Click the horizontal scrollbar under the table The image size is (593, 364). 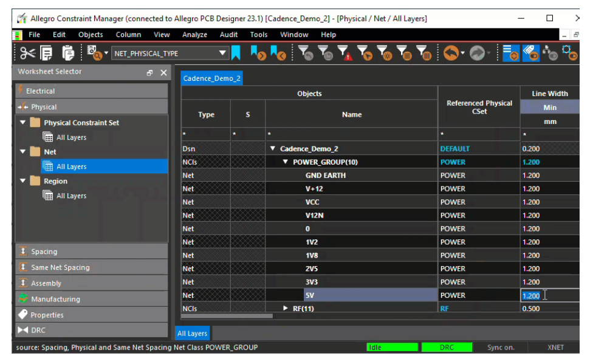227,316
